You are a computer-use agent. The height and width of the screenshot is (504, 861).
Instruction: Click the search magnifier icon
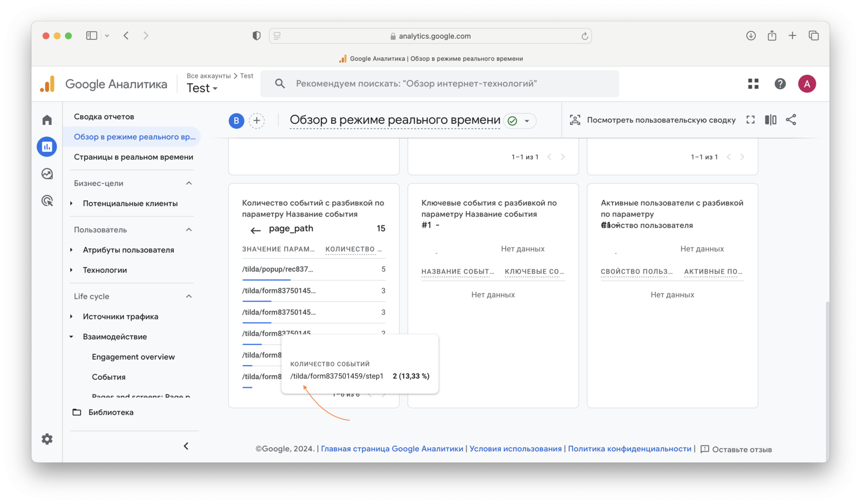280,83
